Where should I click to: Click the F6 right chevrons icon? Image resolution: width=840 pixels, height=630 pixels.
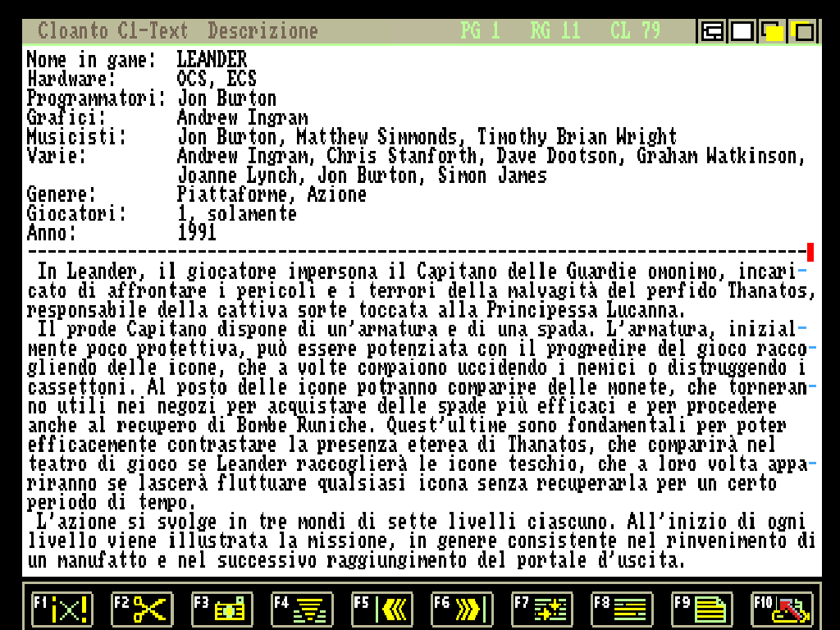click(x=462, y=609)
